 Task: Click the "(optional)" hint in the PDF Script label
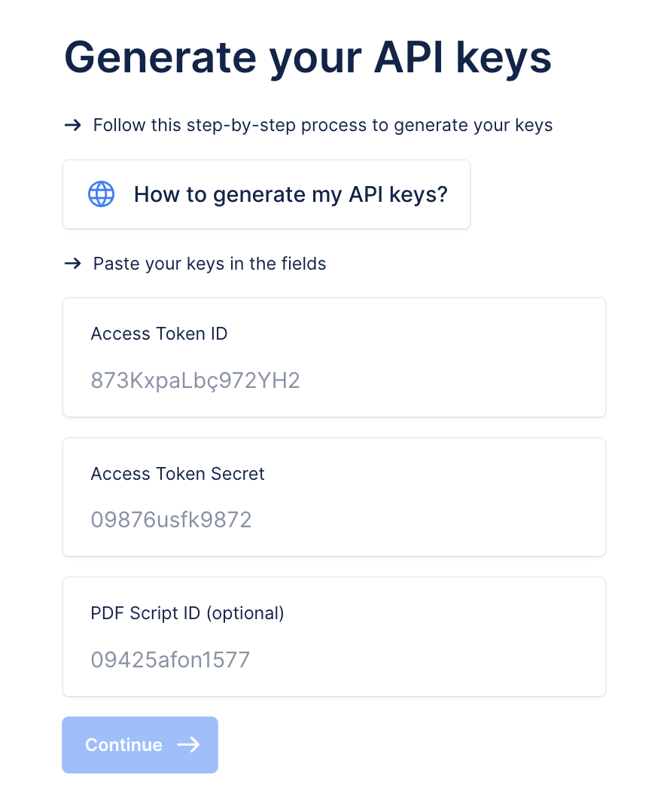tap(245, 613)
